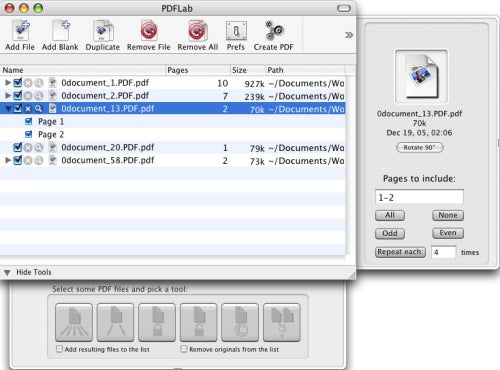Click the toolbar toggle pill in title bar
Image resolution: width=500 pixels, height=370 pixels.
[344, 8]
